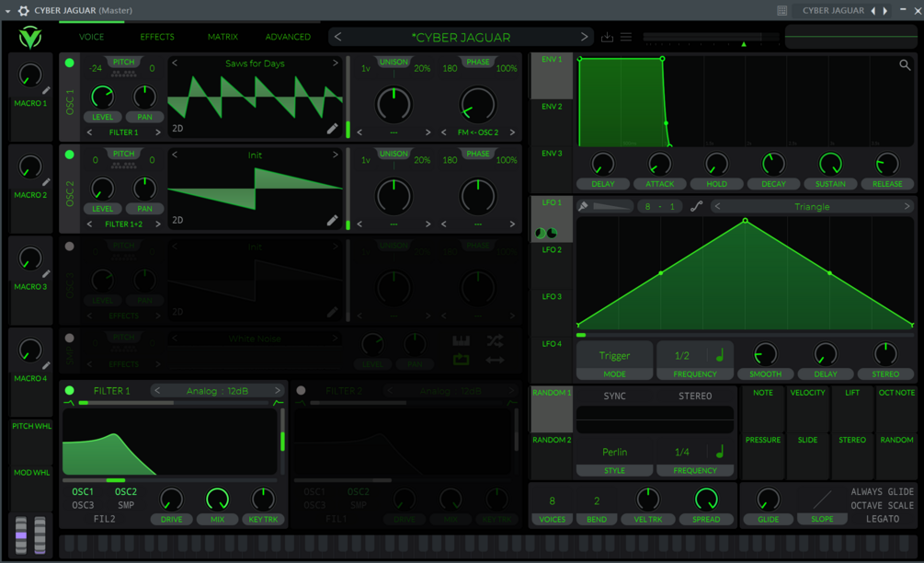Image resolution: width=924 pixels, height=563 pixels.
Task: Disable Filter 1 power toggle
Action: pyautogui.click(x=70, y=390)
